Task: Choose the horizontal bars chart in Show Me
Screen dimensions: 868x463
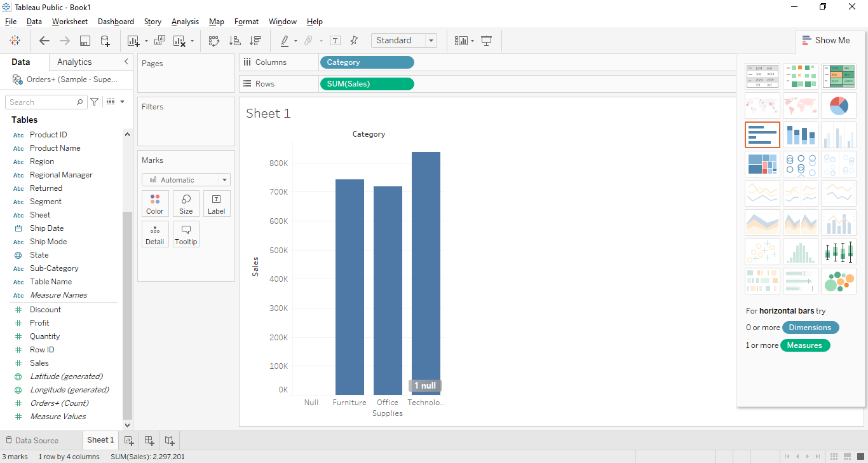Action: point(763,135)
